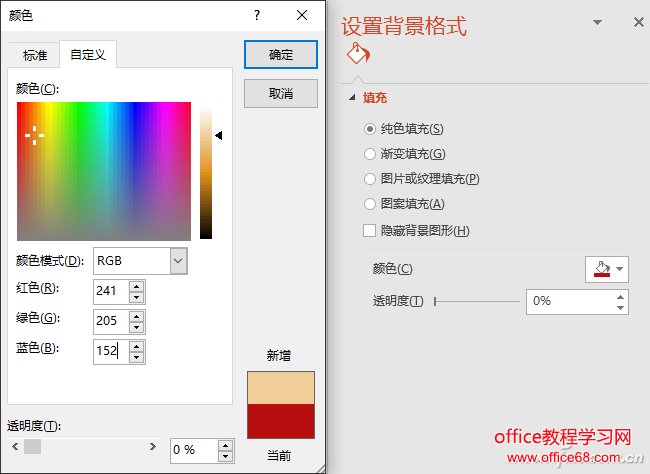Select solid fill (纯色填充) option

370,129
